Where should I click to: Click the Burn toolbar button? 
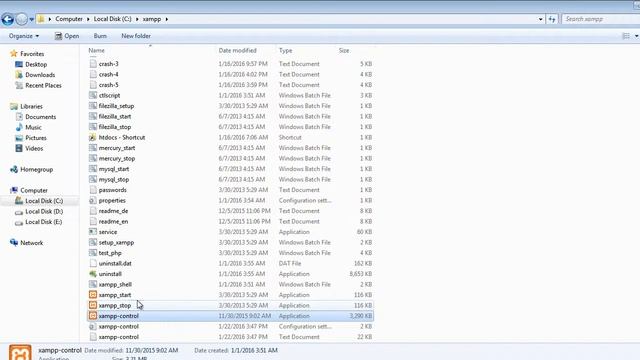[x=100, y=36]
